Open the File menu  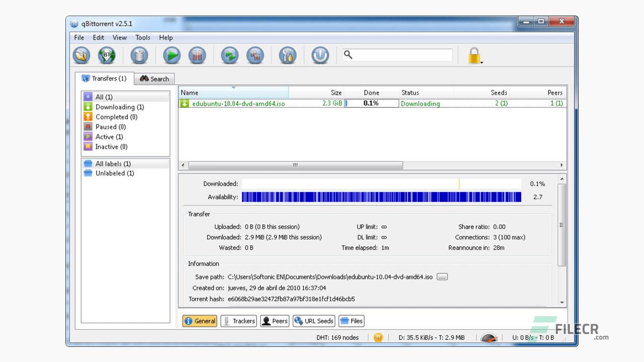(x=79, y=37)
